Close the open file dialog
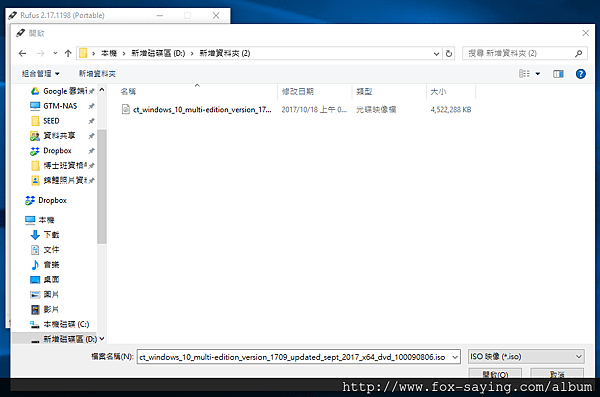The image size is (600, 397). tap(585, 33)
